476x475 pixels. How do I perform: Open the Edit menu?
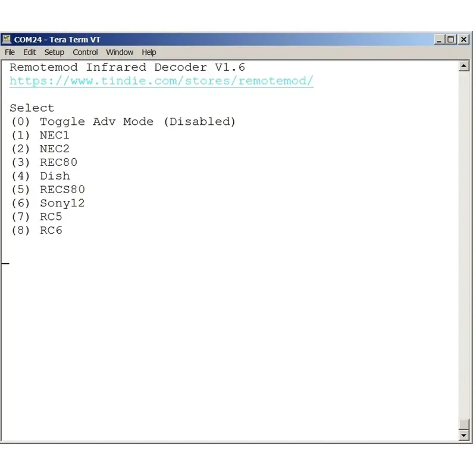[29, 52]
